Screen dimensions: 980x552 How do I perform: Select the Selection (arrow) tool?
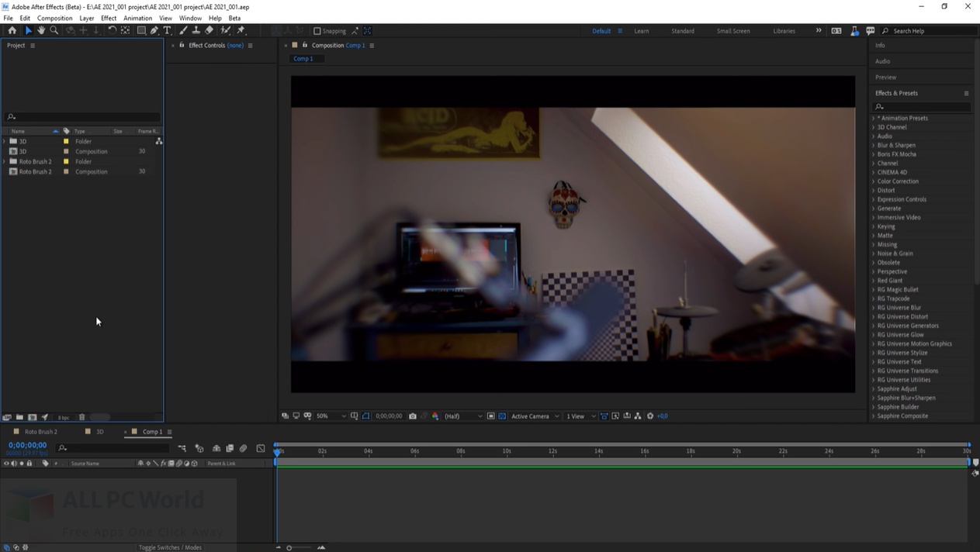(x=29, y=30)
